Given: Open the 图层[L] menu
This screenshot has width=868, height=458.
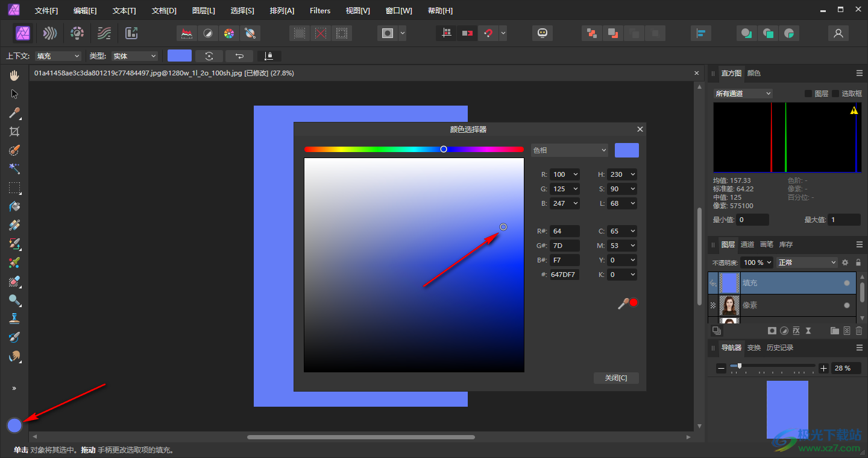Looking at the screenshot, I should [x=203, y=11].
